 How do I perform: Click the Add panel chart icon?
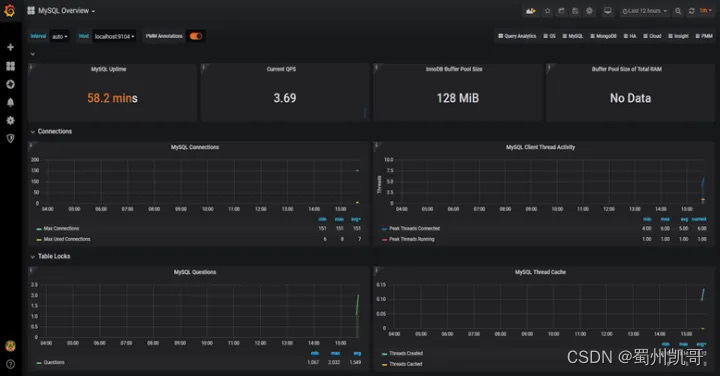coord(530,11)
